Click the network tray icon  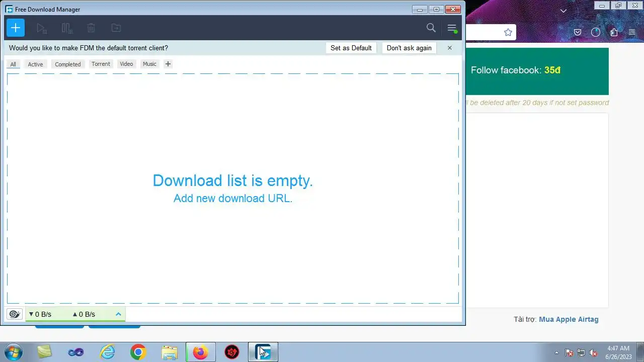pos(581,352)
